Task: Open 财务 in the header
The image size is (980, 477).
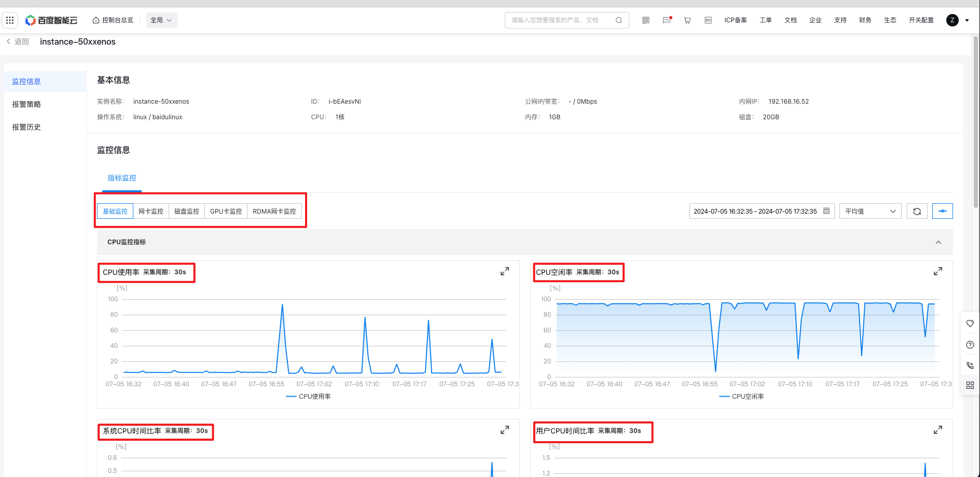Action: click(x=865, y=20)
